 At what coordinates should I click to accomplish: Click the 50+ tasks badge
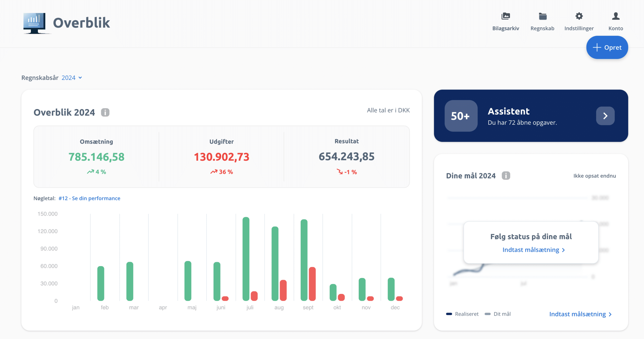[461, 116]
